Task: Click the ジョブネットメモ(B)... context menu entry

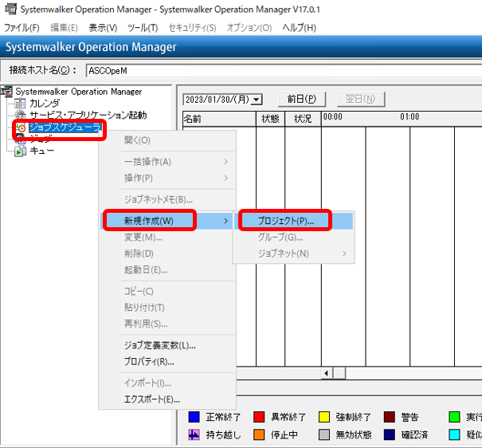Action: point(159,199)
